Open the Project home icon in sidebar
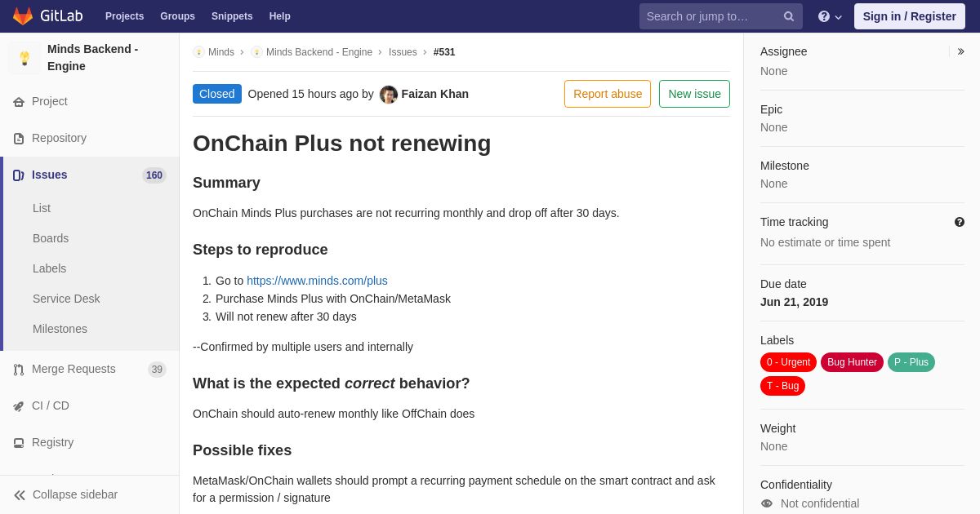This screenshot has height=514, width=980. 19,102
